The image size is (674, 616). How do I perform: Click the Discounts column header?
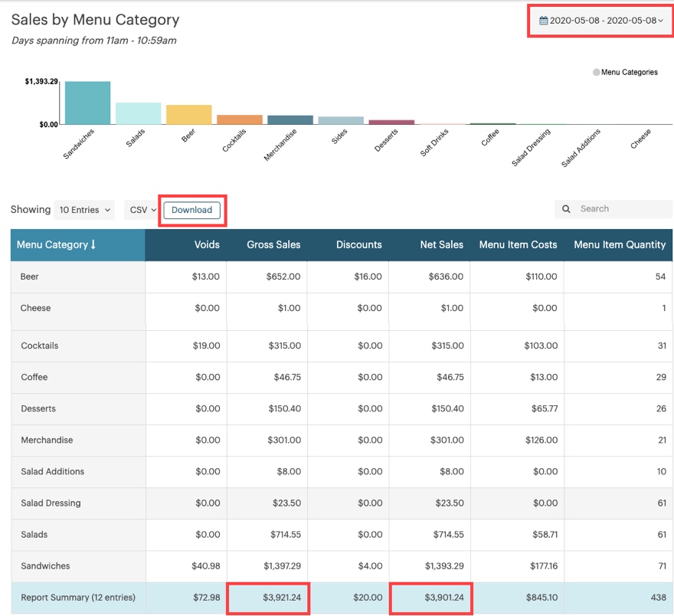click(x=358, y=245)
